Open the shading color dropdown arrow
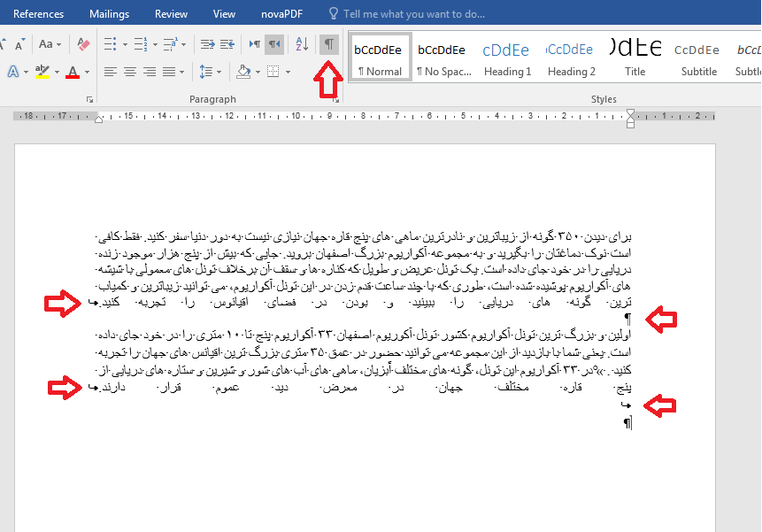This screenshot has width=762, height=532. point(258,73)
